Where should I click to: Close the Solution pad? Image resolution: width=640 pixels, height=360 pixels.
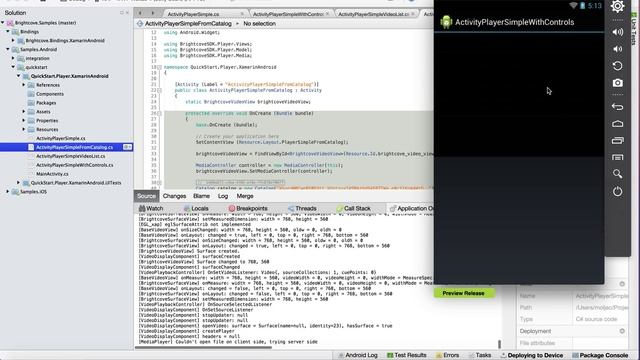[127, 13]
